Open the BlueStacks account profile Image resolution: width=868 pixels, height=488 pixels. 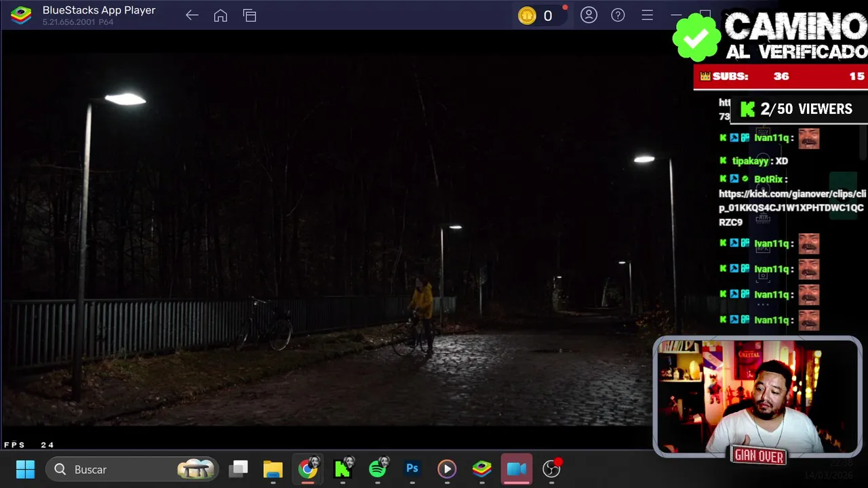(589, 15)
